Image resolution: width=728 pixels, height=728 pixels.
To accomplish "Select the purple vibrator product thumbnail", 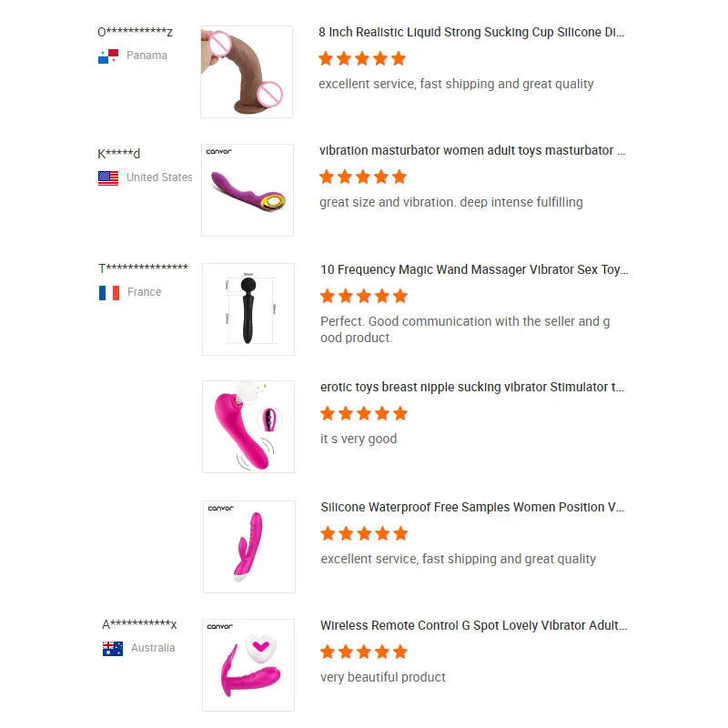I will tap(248, 190).
